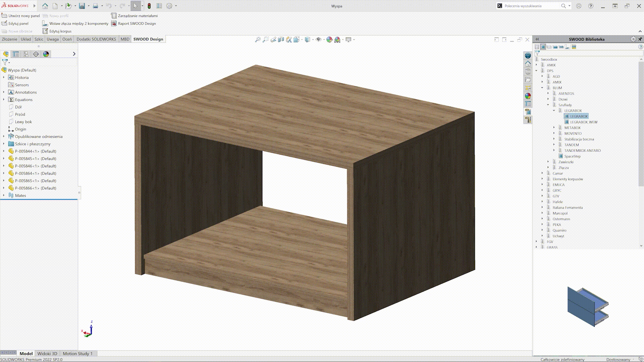Click the library filter funnel icon
The height and width of the screenshot is (362, 644).
click(537, 53)
